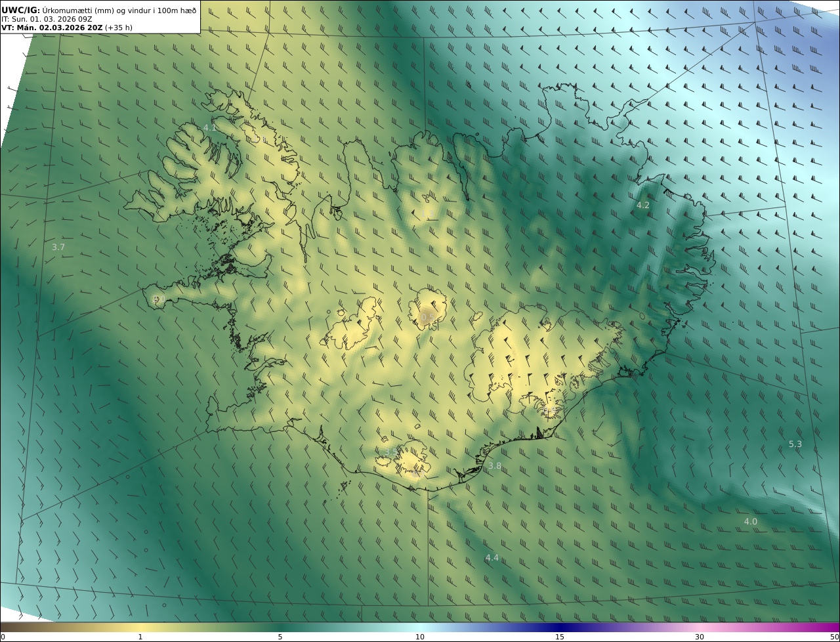The height and width of the screenshot is (642, 840).
Task: Click the 3.8 value on the south coast
Action: click(x=494, y=465)
